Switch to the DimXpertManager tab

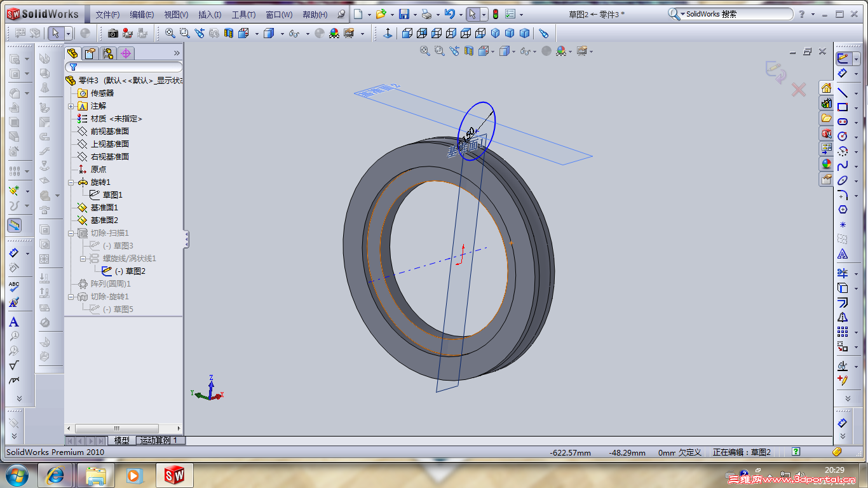coord(126,53)
